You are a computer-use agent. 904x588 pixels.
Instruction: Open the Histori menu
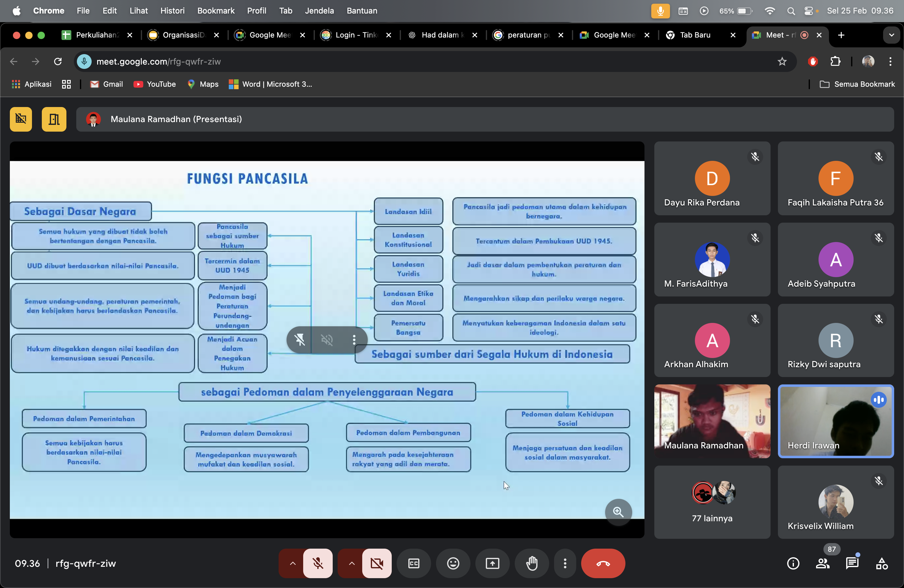[x=172, y=11]
